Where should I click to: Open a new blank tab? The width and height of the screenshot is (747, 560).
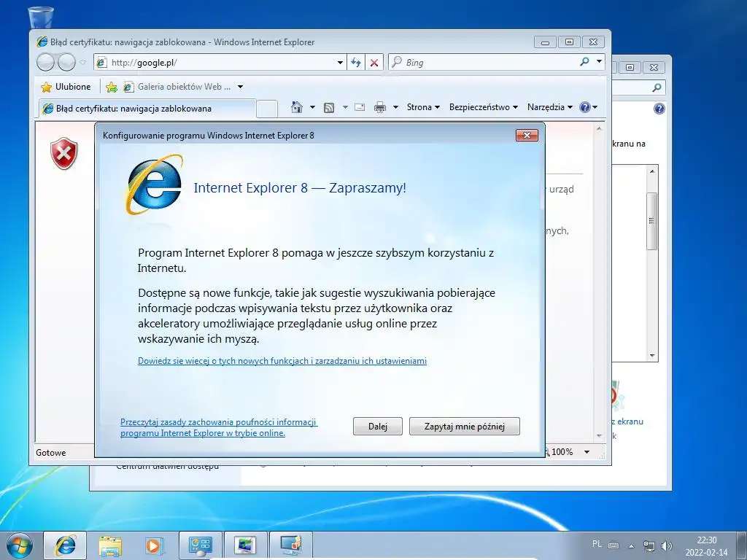(x=267, y=109)
